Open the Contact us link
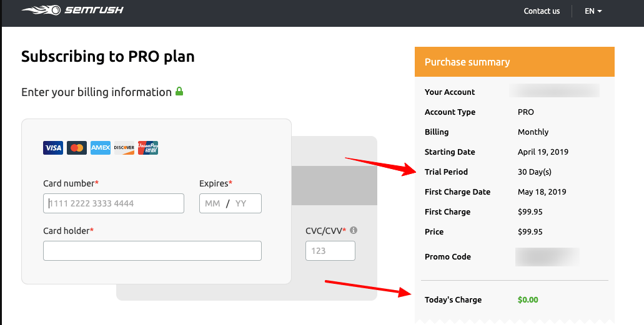644x325 pixels. coord(542,11)
